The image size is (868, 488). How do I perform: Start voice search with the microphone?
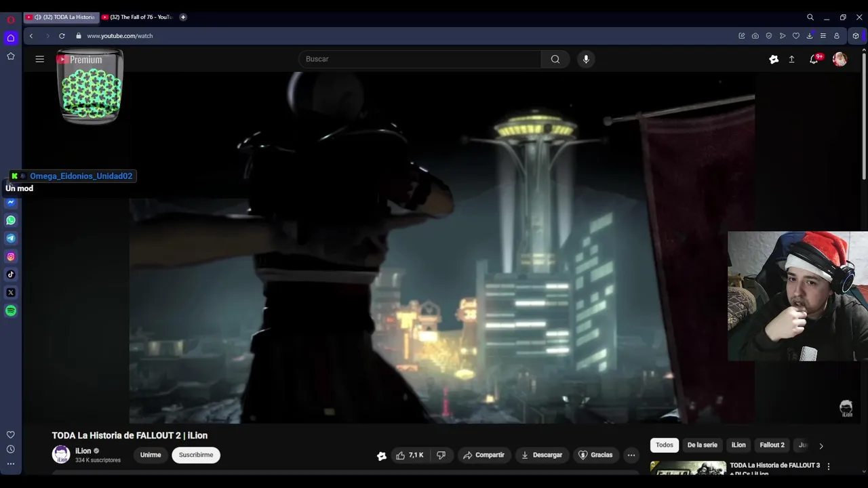tap(586, 59)
